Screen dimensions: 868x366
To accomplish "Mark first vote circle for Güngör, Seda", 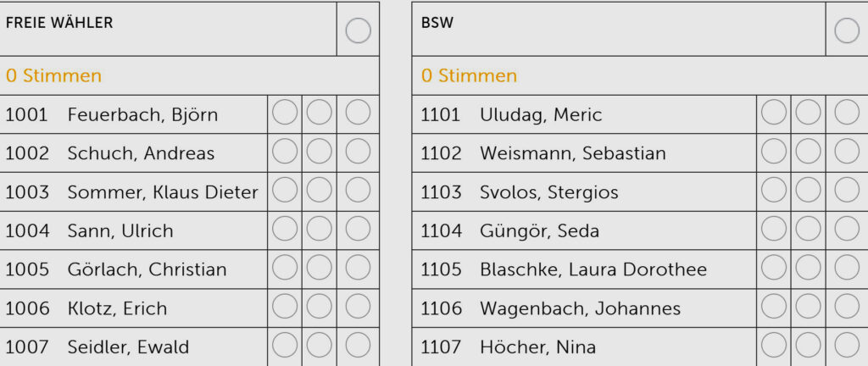I will [x=773, y=229].
